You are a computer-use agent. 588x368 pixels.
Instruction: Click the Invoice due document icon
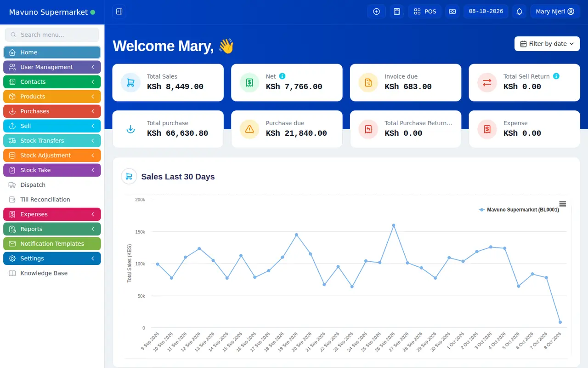(368, 83)
